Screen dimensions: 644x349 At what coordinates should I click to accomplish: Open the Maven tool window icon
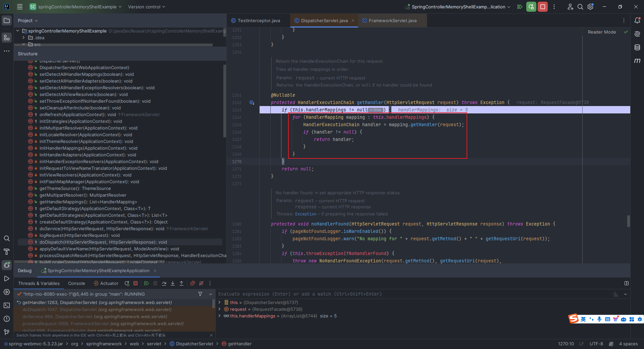pyautogui.click(x=637, y=61)
